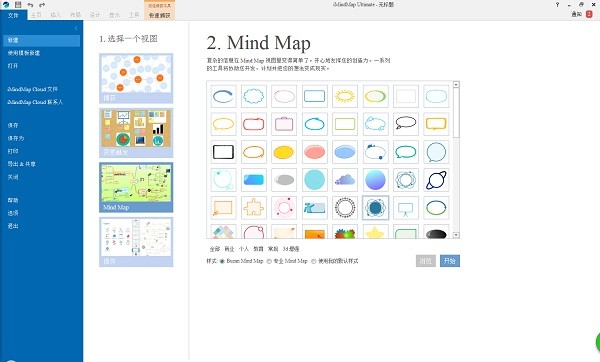The height and width of the screenshot is (362, 600).
Task: Click the shape gallery scroll-up arrow
Action: click(456, 84)
